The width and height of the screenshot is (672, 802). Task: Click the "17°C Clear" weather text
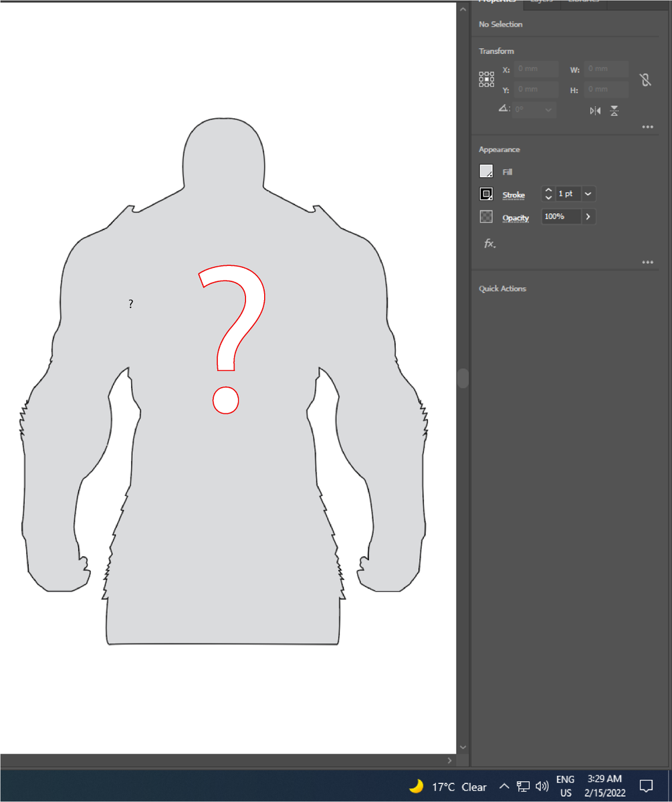tap(459, 787)
